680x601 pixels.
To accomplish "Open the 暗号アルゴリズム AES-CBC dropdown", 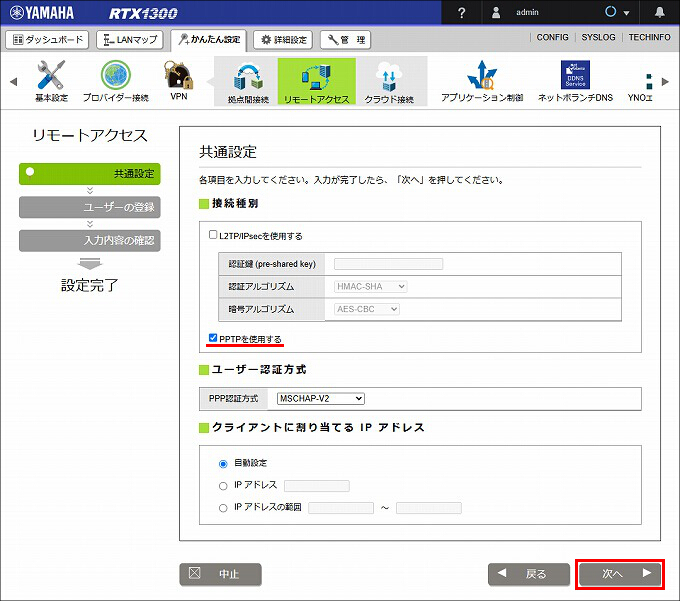I will 367,309.
